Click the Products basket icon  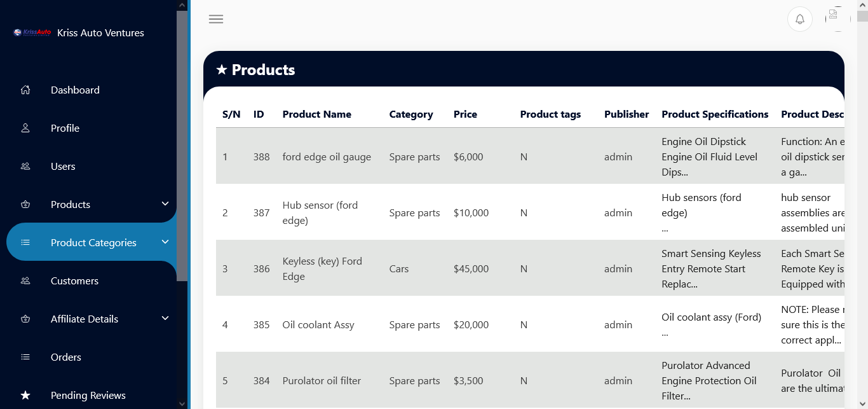coord(25,204)
